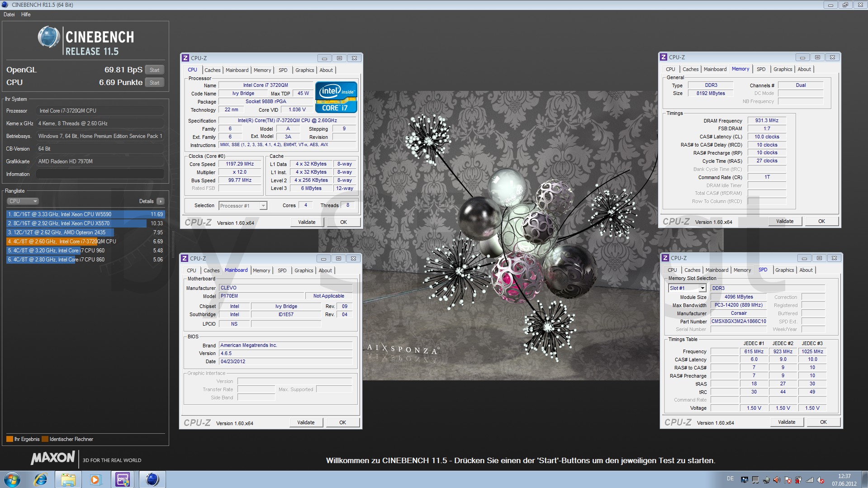Select Core i7 CPU 860 ranking entry
This screenshot has height=488, width=868.
(x=85, y=260)
